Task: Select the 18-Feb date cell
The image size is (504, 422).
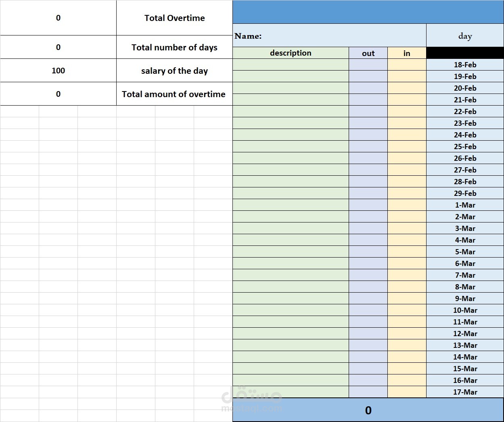Action: [x=465, y=64]
